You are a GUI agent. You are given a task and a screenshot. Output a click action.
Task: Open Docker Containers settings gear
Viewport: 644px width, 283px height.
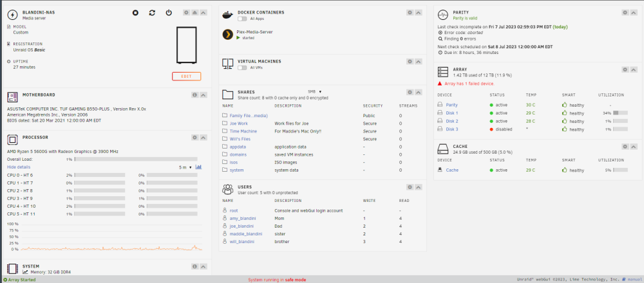point(410,13)
